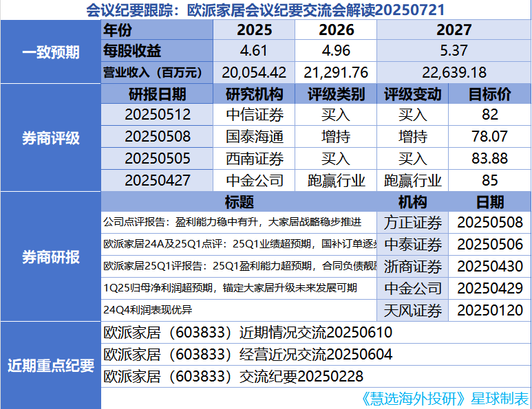Click the 研究机构 column header
The image size is (532, 409).
[x=254, y=94]
